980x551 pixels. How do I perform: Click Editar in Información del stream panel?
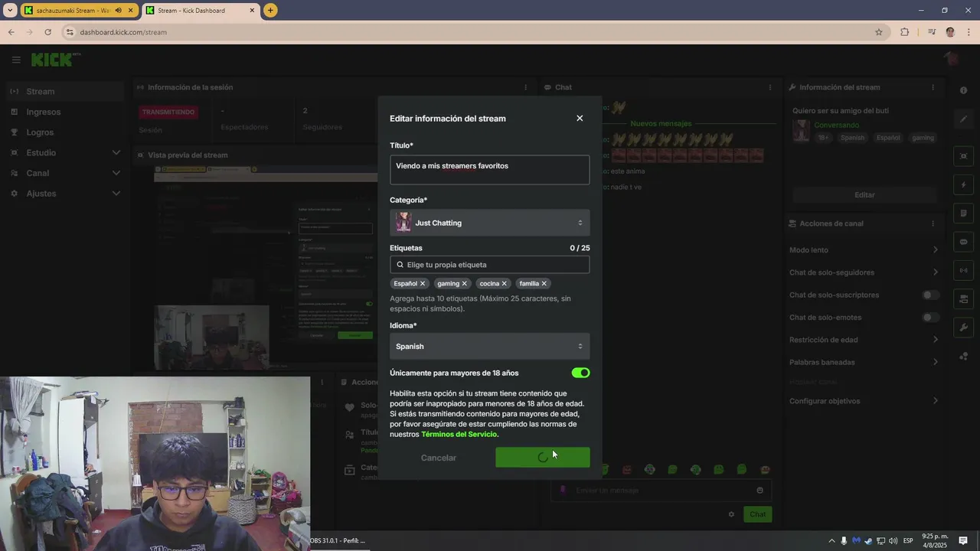[x=864, y=195]
